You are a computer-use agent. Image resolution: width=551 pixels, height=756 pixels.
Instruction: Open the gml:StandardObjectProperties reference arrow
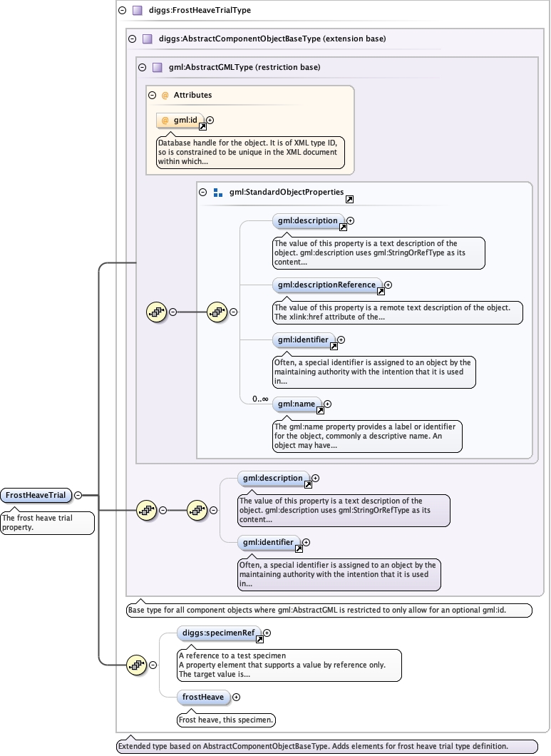(349, 200)
